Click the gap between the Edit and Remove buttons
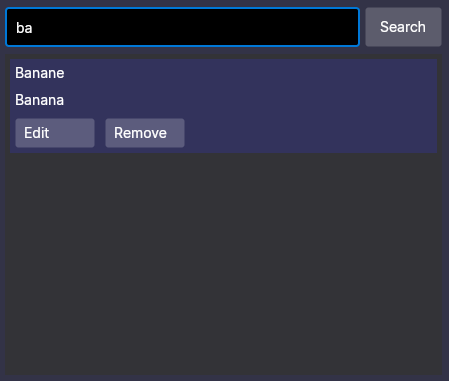Image resolution: width=449 pixels, height=381 pixels. (100, 133)
